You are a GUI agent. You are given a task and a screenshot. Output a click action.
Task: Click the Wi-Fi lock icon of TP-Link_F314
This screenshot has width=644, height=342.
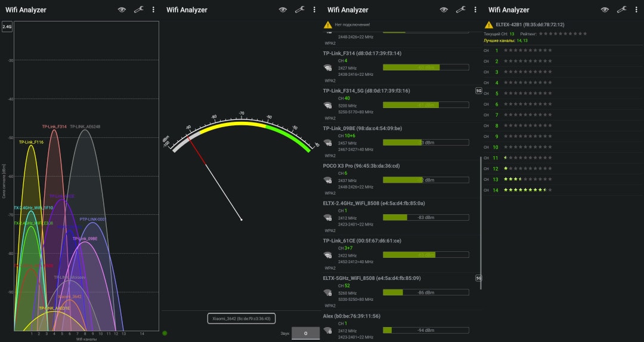coord(328,68)
